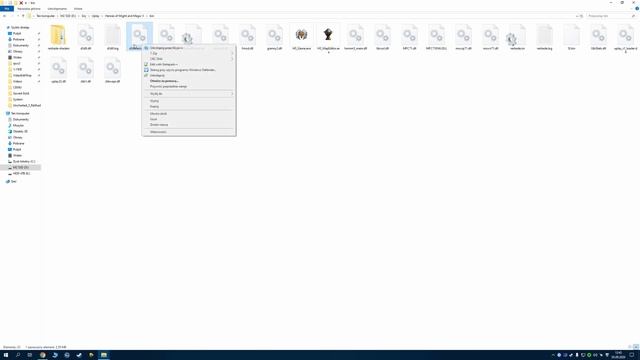This screenshot has height=360, width=640.
Task: Select the H5_MapEditor.exe file icon
Action: [x=328, y=35]
